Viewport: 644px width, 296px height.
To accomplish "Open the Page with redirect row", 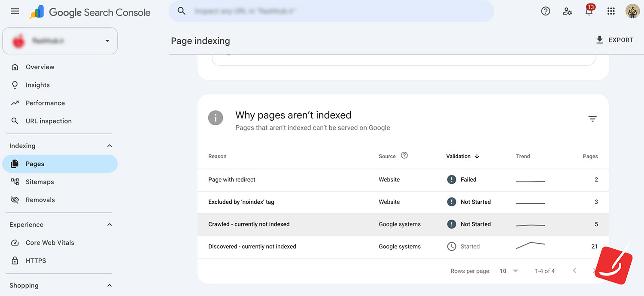I will [x=403, y=180].
